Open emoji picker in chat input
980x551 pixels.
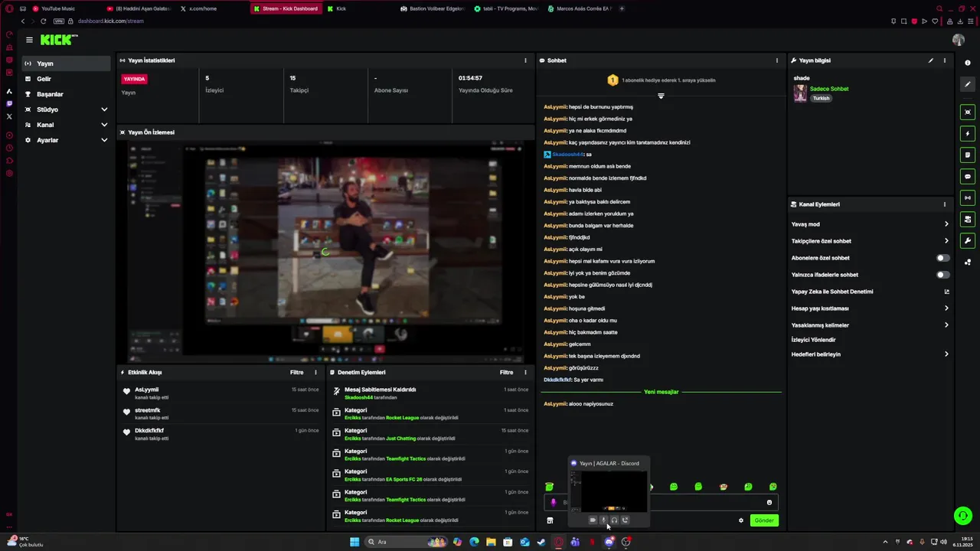tap(769, 503)
